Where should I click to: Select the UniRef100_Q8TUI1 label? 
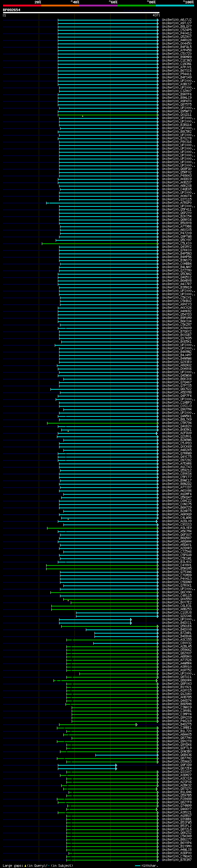click(177, 677)
